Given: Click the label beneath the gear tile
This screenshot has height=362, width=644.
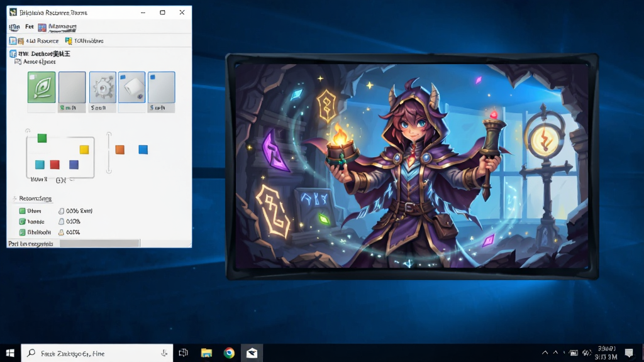Looking at the screenshot, I should pos(99,107).
